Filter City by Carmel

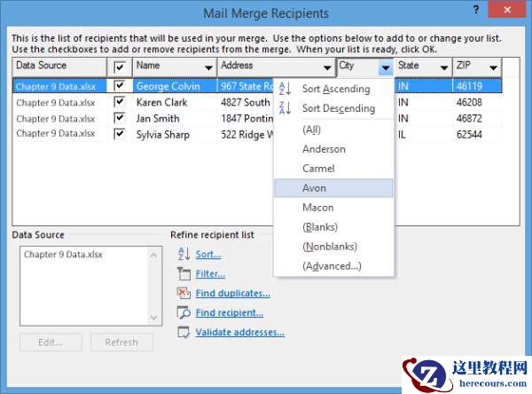(x=334, y=169)
